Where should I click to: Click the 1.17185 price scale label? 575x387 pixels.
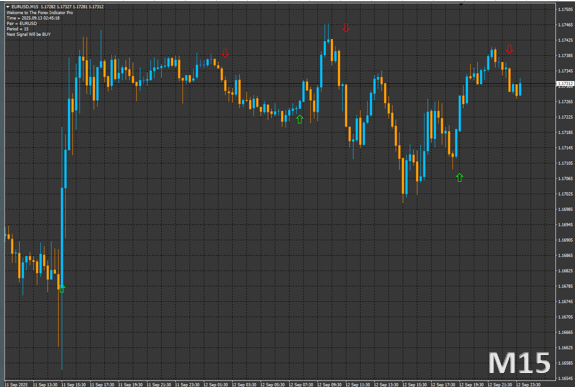coord(565,132)
